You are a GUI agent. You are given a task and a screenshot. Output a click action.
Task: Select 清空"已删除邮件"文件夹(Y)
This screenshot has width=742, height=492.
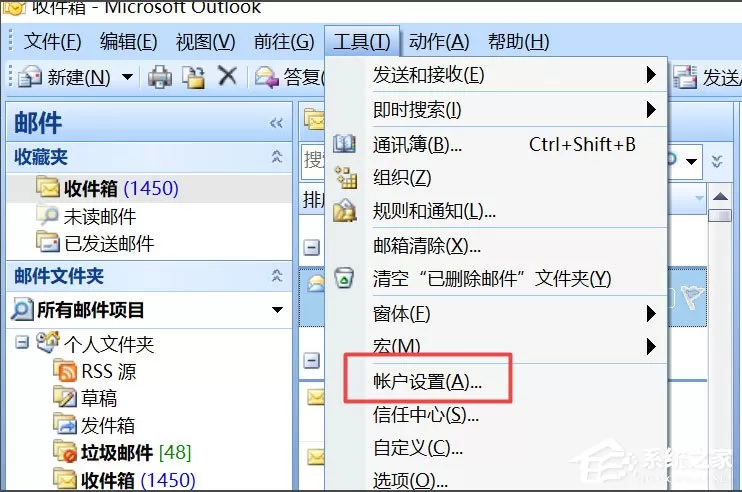pyautogui.click(x=495, y=279)
